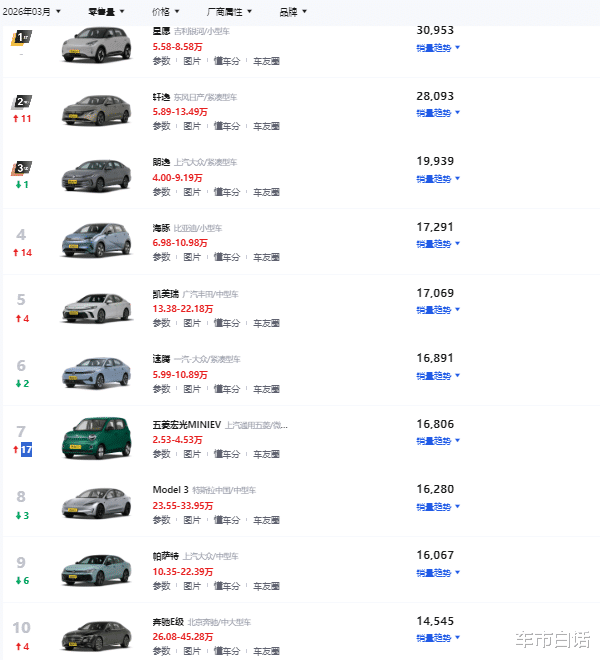Click the rank 3 badge icon

click(21, 167)
